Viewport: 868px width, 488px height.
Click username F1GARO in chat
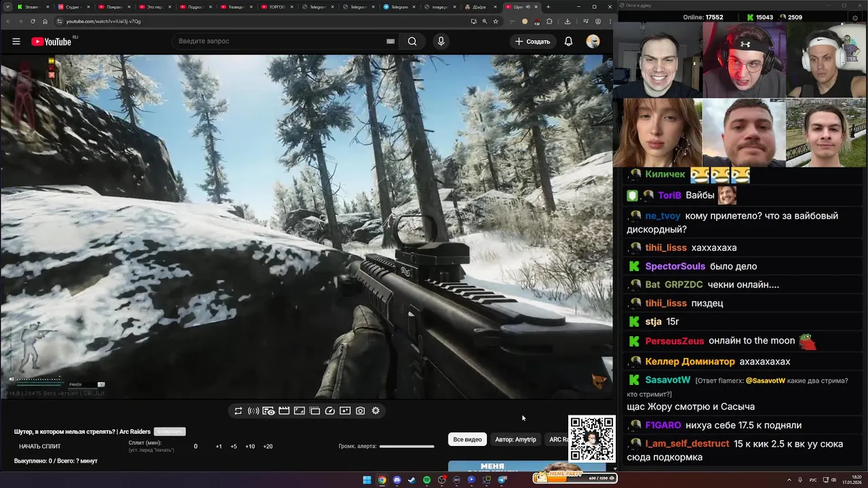click(x=663, y=426)
